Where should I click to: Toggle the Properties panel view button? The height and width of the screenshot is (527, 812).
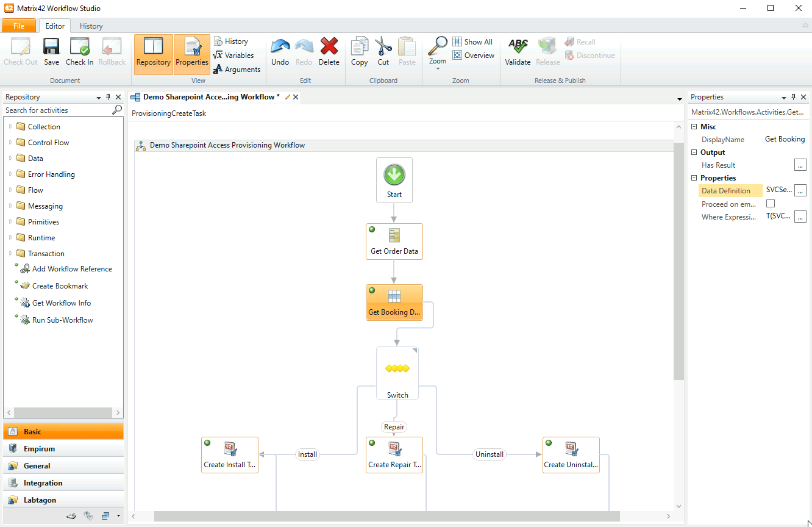click(192, 54)
